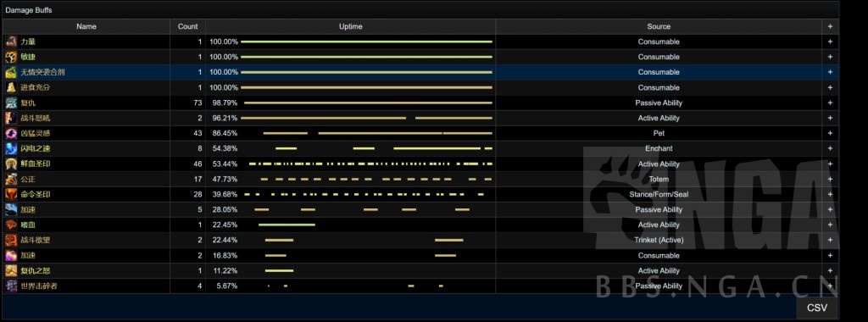The width and height of the screenshot is (868, 322).
Task: Select the "Enchant" source cell
Action: click(x=659, y=148)
